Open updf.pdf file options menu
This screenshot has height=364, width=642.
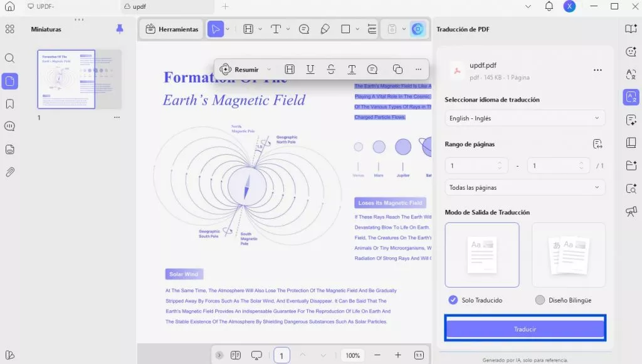(x=597, y=70)
